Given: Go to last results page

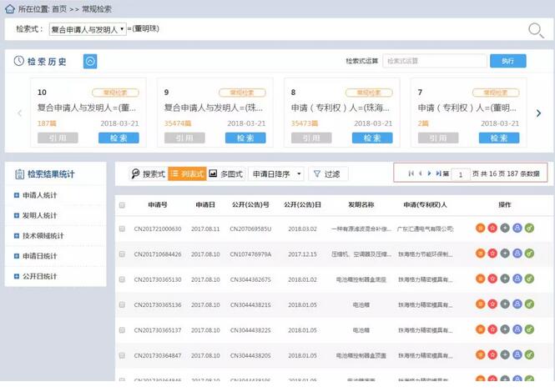Looking at the screenshot, I should [x=438, y=173].
